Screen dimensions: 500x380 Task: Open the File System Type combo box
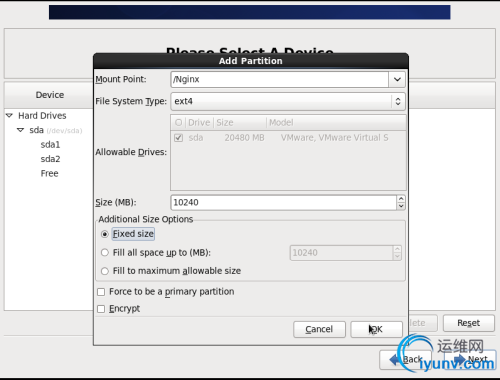click(x=288, y=101)
